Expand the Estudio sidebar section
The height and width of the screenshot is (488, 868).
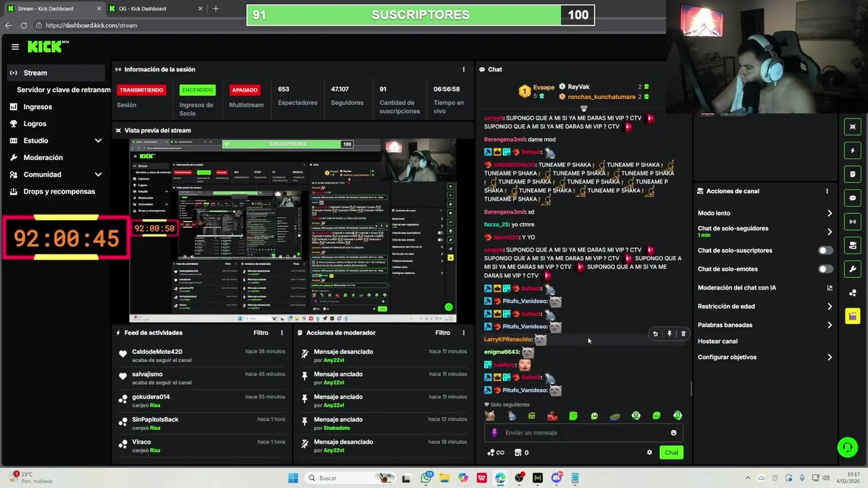[98, 140]
